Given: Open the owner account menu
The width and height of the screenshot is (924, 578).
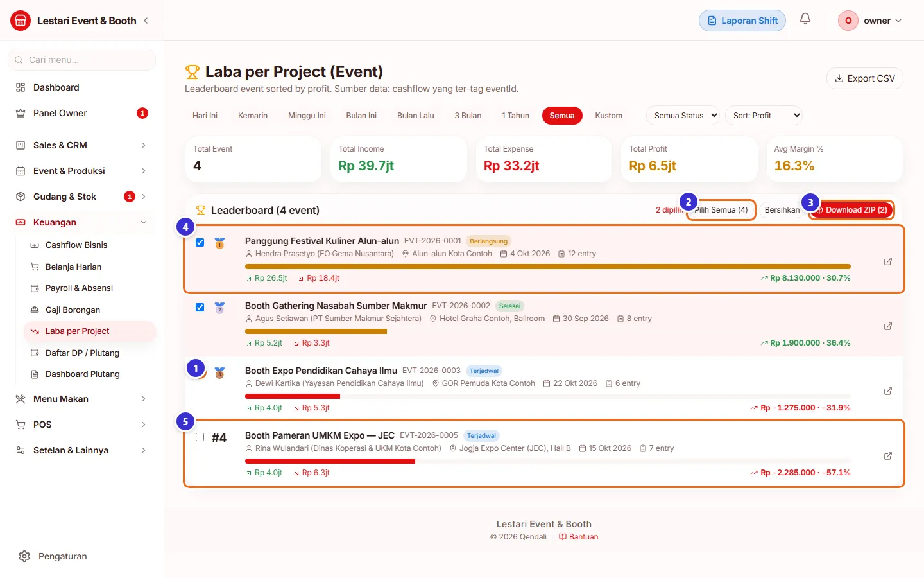Looking at the screenshot, I should click(x=871, y=21).
